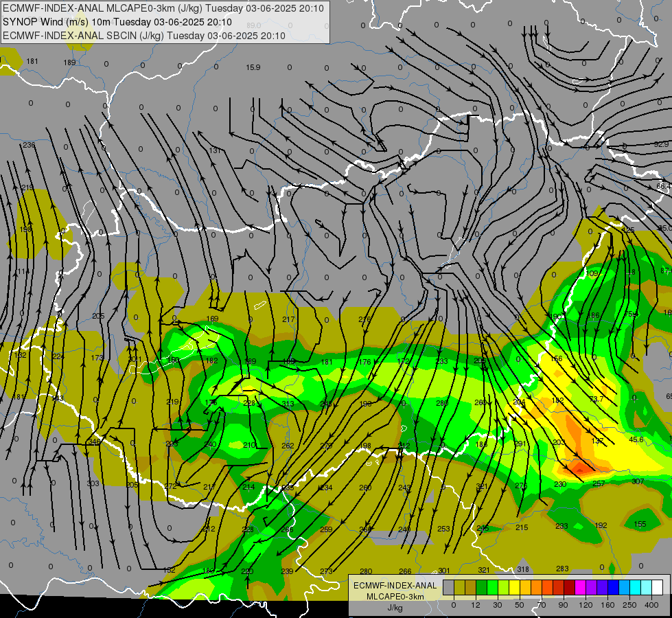The width and height of the screenshot is (672, 618).
Task: Click the dark green legend swatch above 12
Action: tap(482, 588)
